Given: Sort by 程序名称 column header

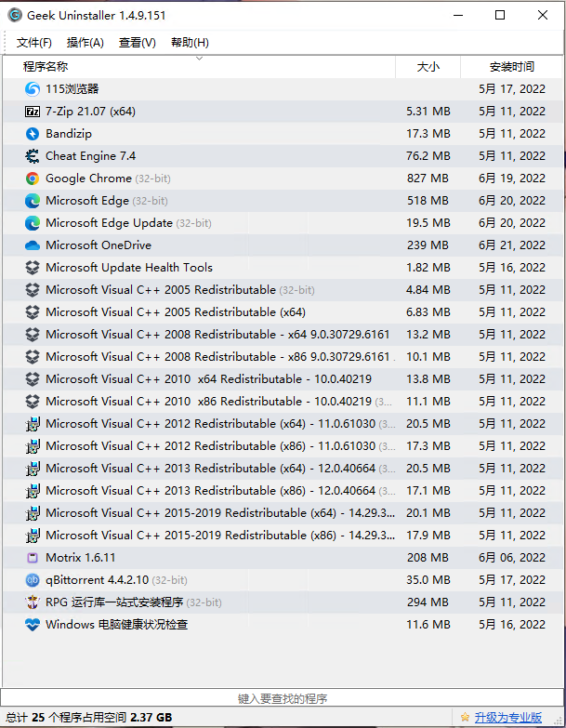Looking at the screenshot, I should click(x=199, y=67).
